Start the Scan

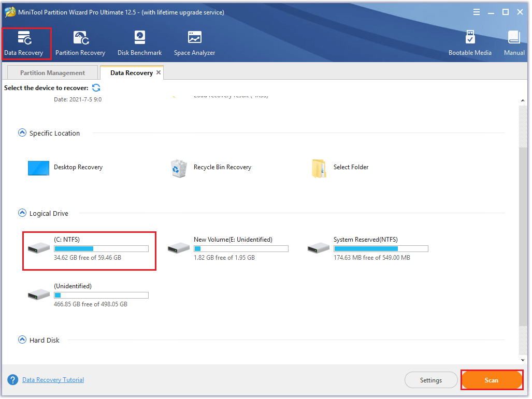(491, 379)
